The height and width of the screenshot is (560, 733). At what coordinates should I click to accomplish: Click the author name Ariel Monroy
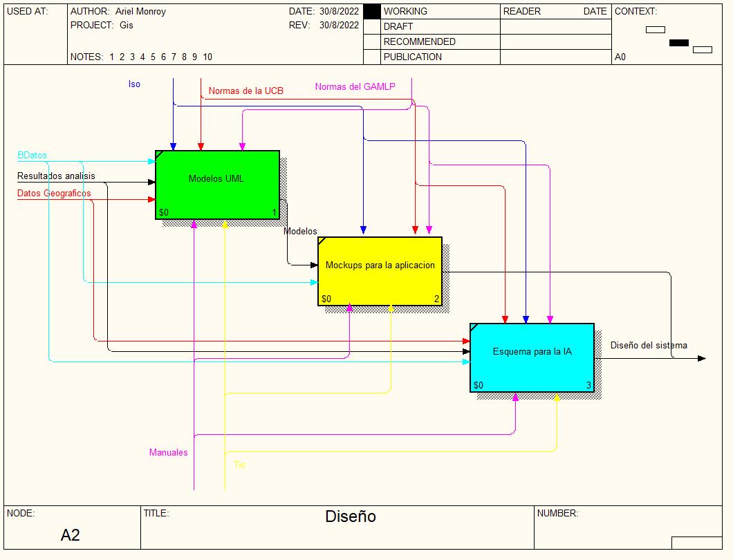(140, 12)
